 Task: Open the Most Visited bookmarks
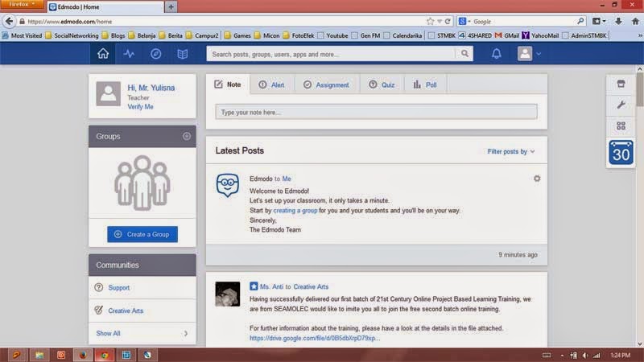[23, 35]
